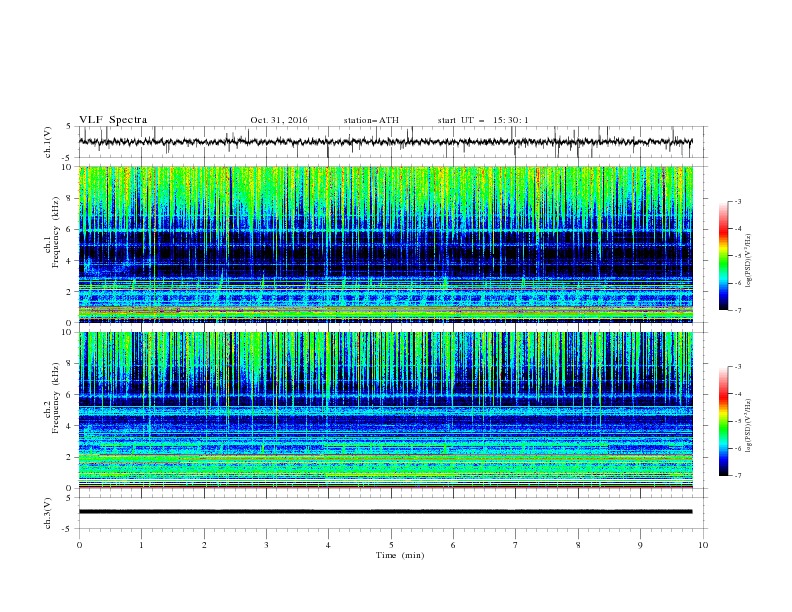This screenshot has width=792, height=612.
Task: Click the ch.3 voltage waveform trace panel
Action: tap(393, 513)
